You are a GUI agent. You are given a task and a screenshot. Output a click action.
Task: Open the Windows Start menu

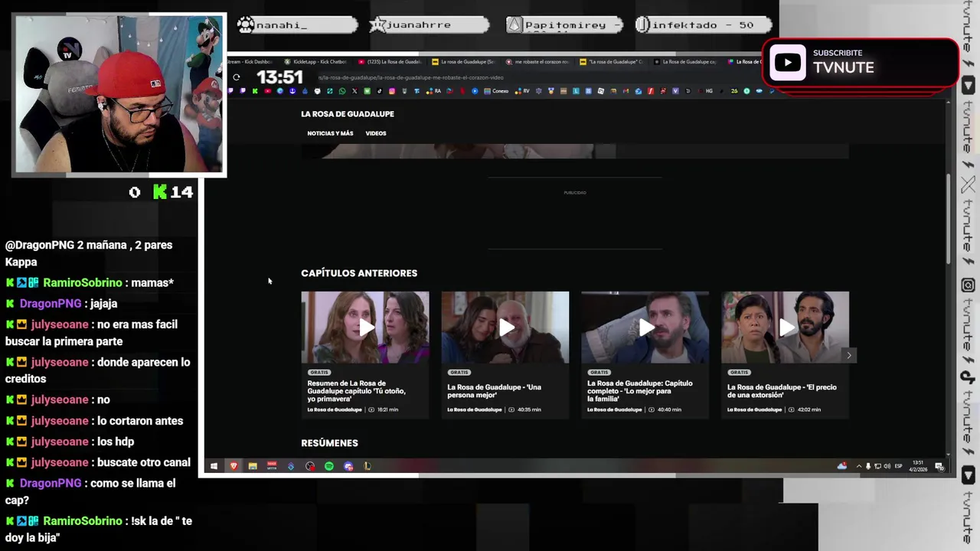click(x=214, y=466)
